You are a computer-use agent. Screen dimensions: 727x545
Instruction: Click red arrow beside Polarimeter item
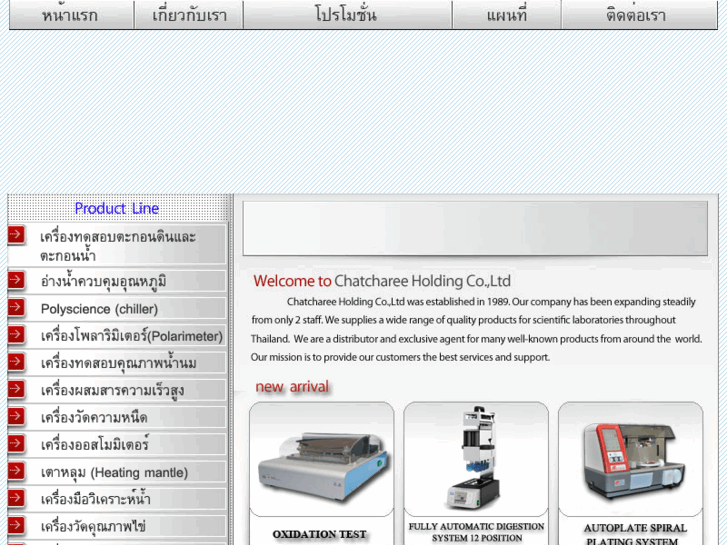(x=16, y=334)
